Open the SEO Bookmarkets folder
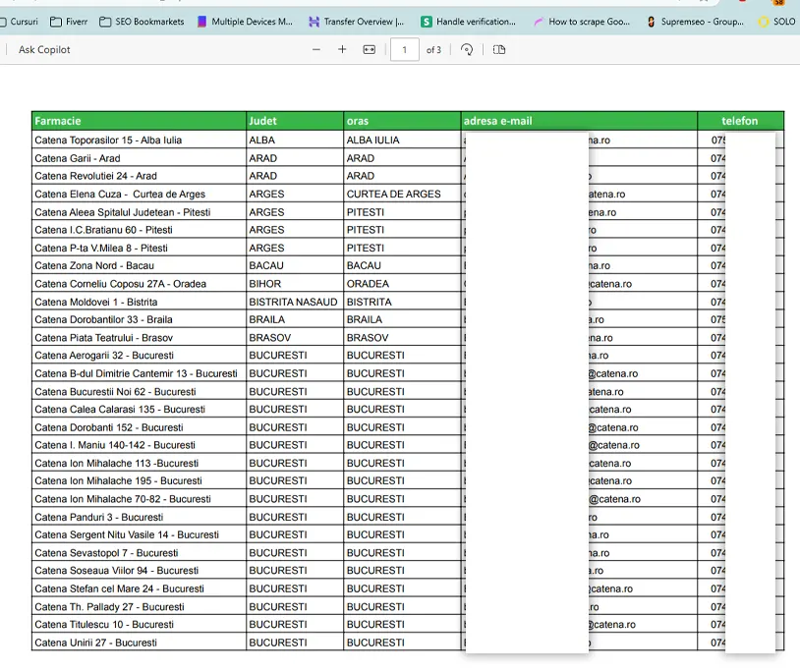Screen dimensions: 800x672 coord(142,21)
